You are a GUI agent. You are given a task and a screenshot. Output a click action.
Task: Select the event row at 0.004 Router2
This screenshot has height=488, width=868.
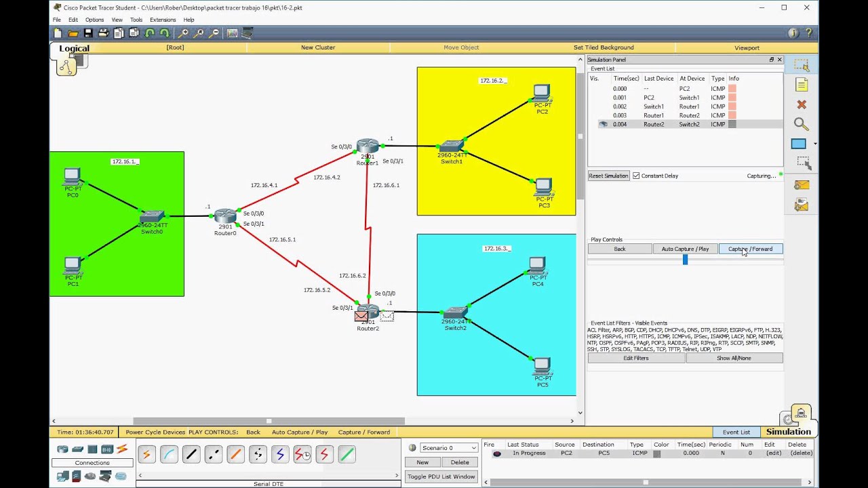(685, 124)
